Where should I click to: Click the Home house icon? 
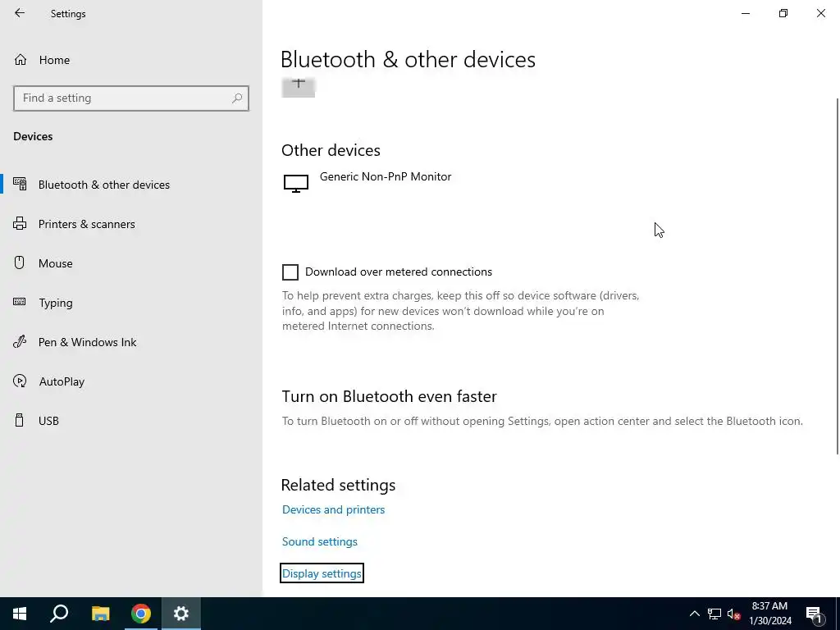(21, 59)
